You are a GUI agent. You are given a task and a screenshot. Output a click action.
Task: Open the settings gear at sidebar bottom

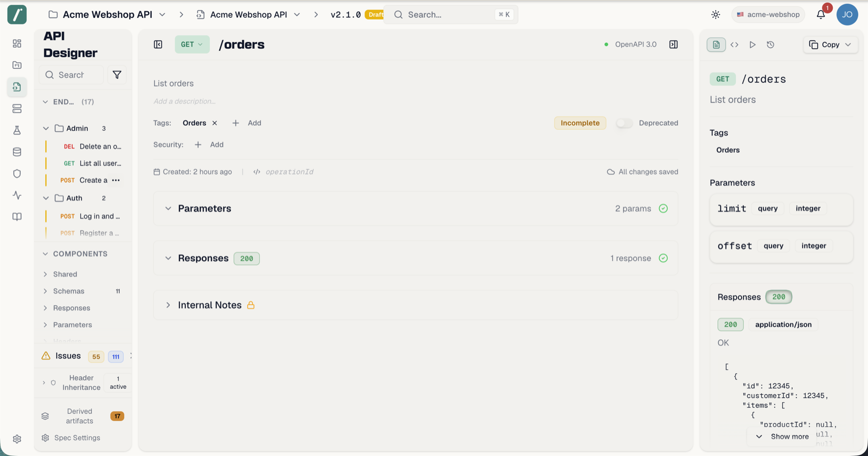coord(17,439)
